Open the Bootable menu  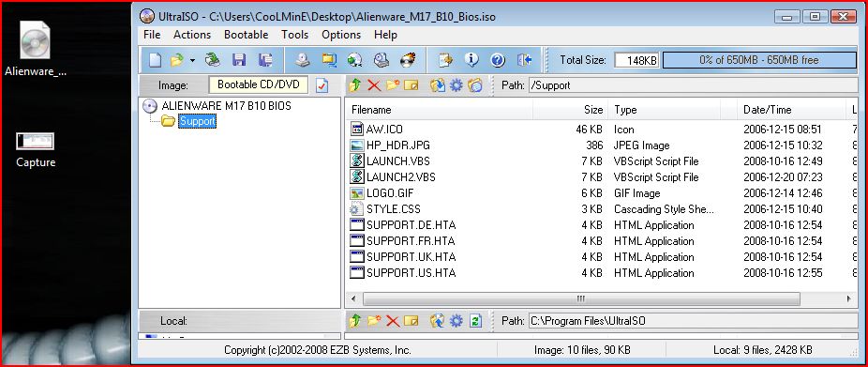pyautogui.click(x=246, y=35)
